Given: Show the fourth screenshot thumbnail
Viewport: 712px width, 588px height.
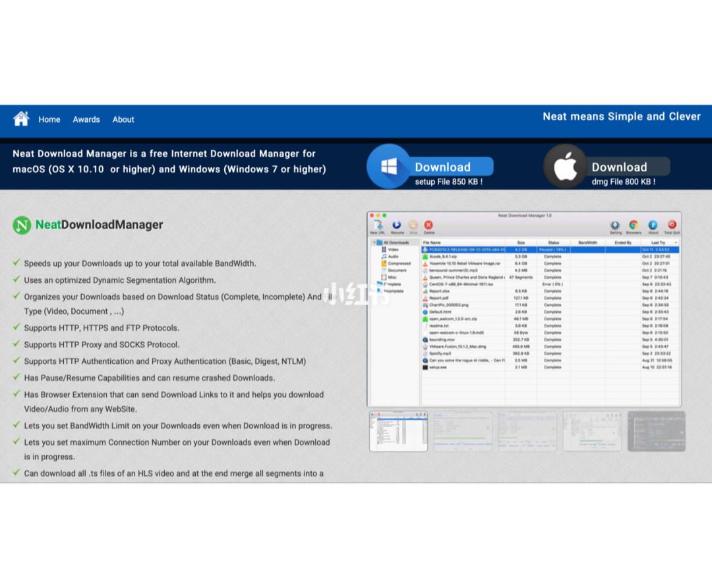Looking at the screenshot, I should [591, 431].
